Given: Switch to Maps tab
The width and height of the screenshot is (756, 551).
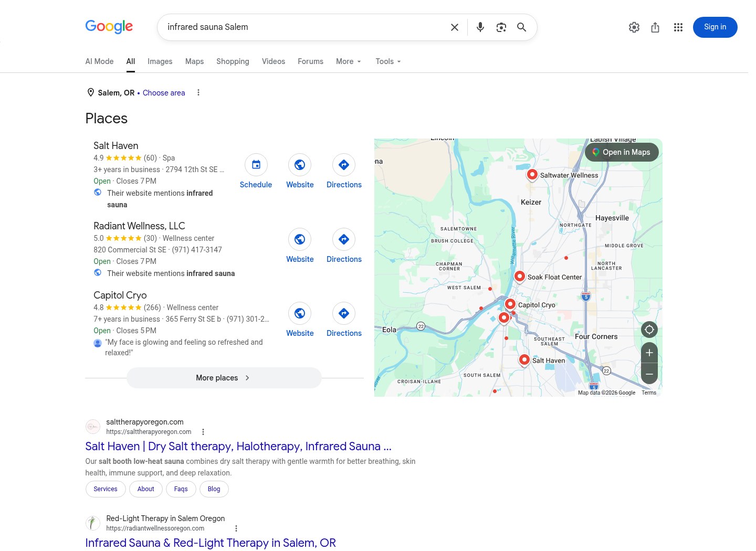Looking at the screenshot, I should pos(194,61).
